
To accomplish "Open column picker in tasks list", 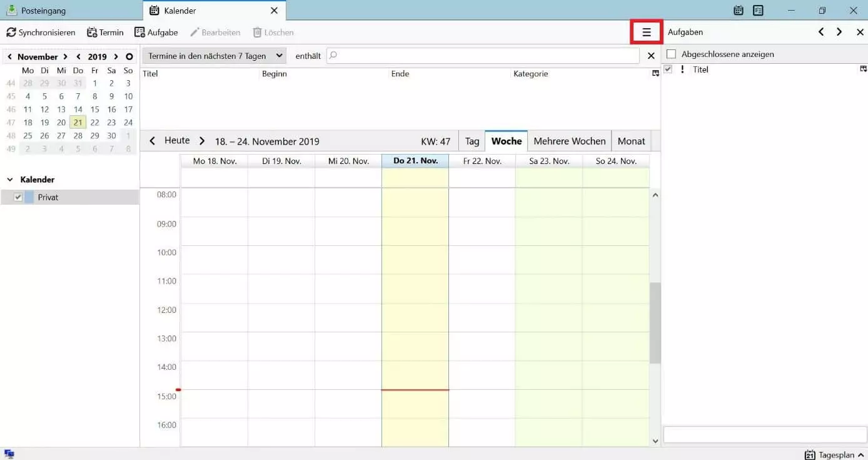I will tap(864, 69).
